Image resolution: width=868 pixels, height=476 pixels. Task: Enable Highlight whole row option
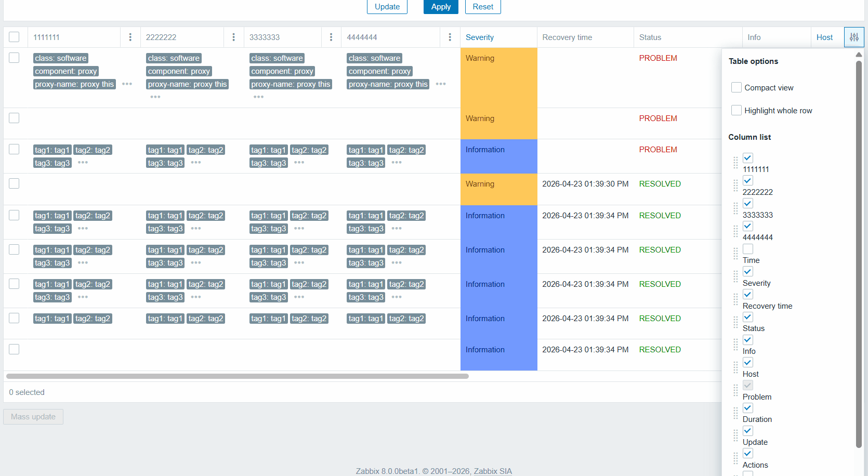(x=736, y=111)
